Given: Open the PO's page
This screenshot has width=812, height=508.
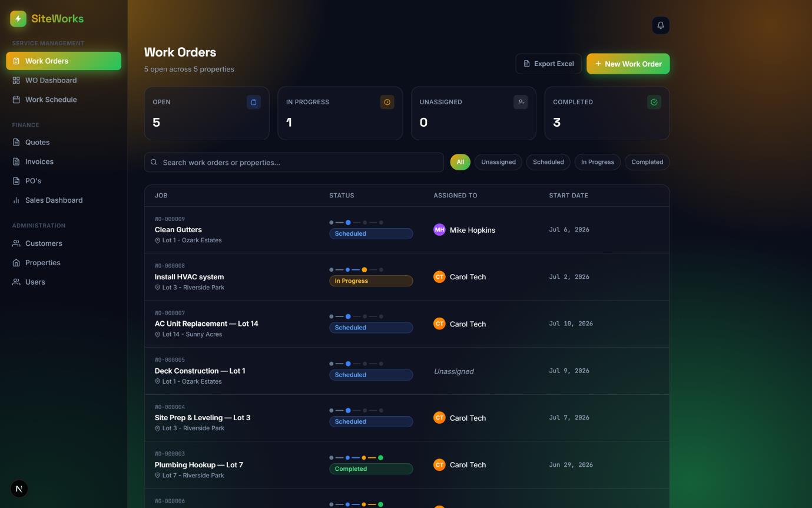Looking at the screenshot, I should (64, 181).
